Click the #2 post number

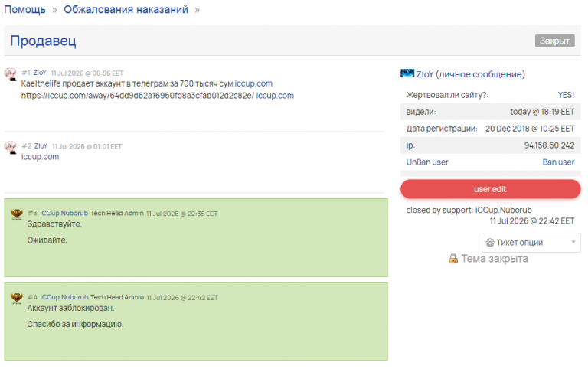pyautogui.click(x=26, y=146)
